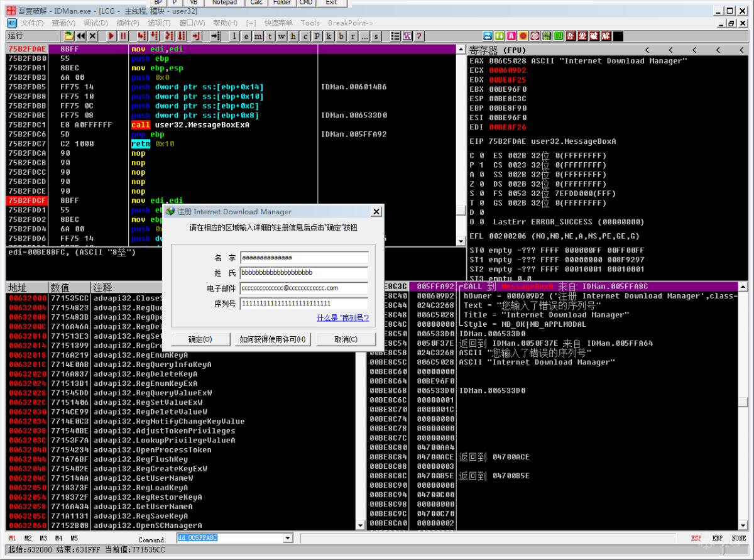Click the CMD shortcut button at top
Screen dimensions: 754x560
click(x=306, y=3)
